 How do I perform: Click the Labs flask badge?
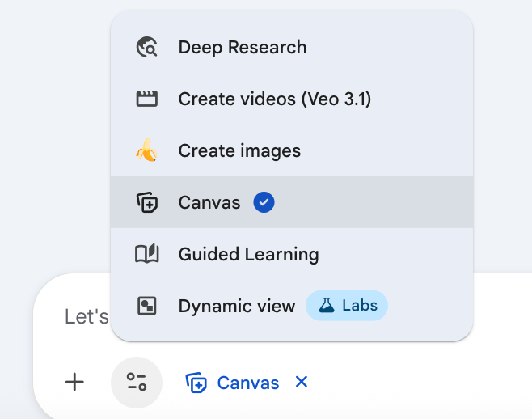[x=347, y=306]
